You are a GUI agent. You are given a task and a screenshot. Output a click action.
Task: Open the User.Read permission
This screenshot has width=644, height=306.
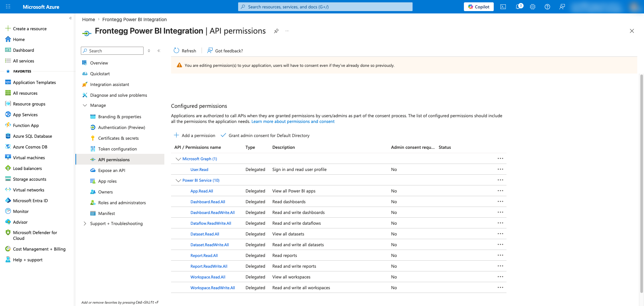click(x=199, y=170)
